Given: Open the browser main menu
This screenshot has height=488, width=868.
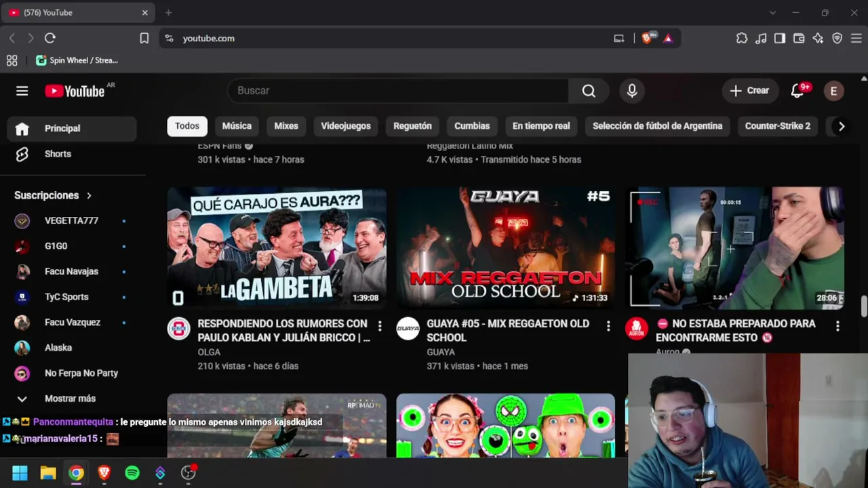Looking at the screenshot, I should point(856,39).
